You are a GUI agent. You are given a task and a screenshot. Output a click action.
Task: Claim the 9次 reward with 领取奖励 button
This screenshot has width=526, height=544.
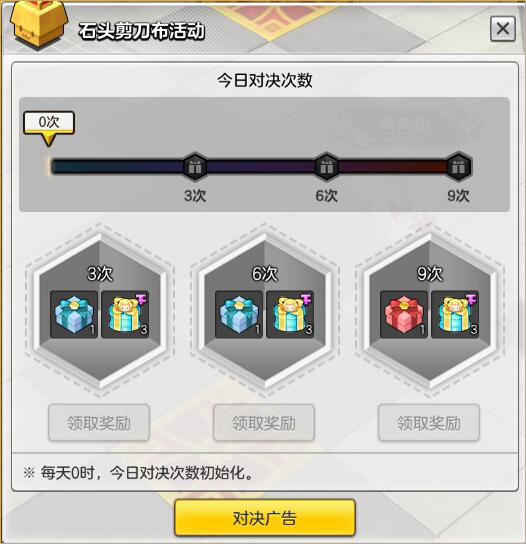pos(429,423)
